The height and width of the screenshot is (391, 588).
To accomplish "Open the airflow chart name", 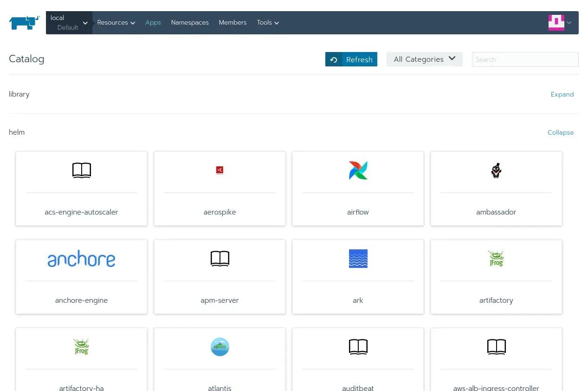I will coord(358,212).
